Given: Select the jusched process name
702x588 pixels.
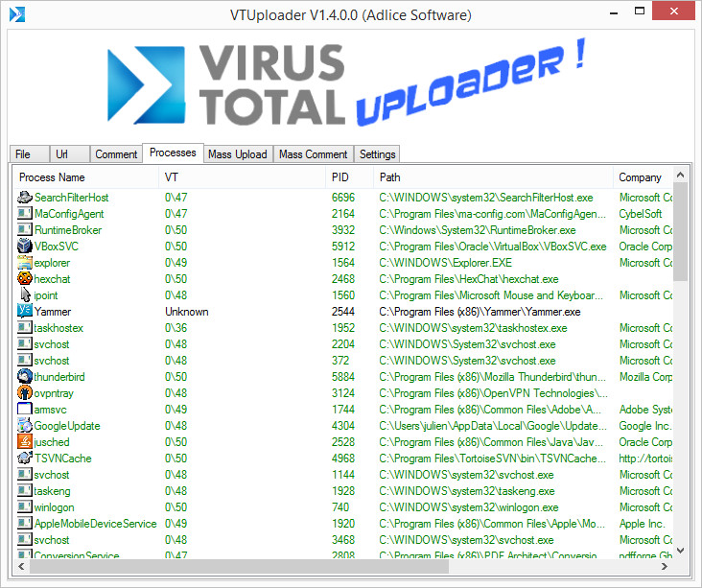Looking at the screenshot, I should (52, 442).
